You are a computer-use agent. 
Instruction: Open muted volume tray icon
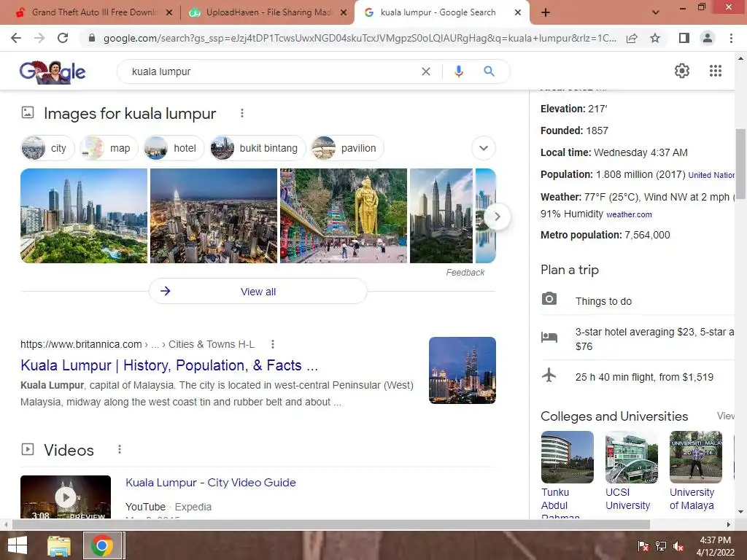678,546
